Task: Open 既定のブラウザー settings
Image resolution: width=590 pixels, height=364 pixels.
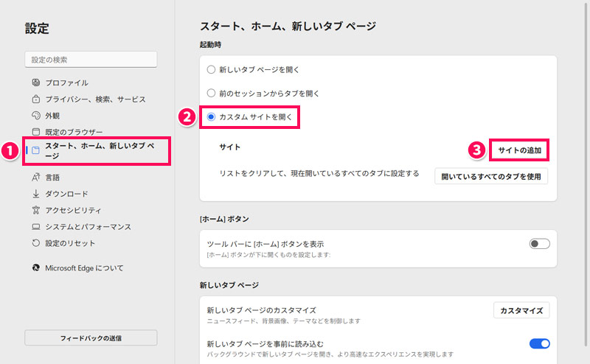Action: point(74,132)
